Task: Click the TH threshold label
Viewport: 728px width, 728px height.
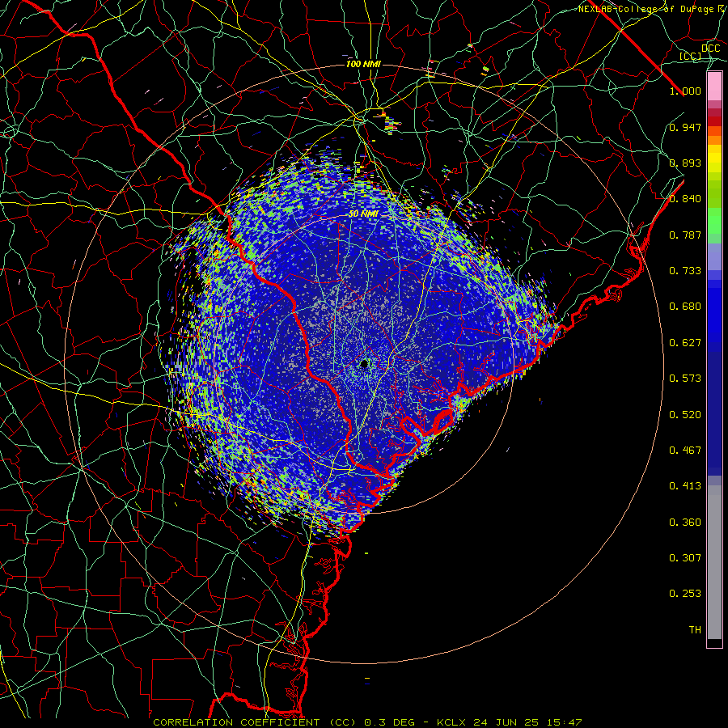Action: 695,630
